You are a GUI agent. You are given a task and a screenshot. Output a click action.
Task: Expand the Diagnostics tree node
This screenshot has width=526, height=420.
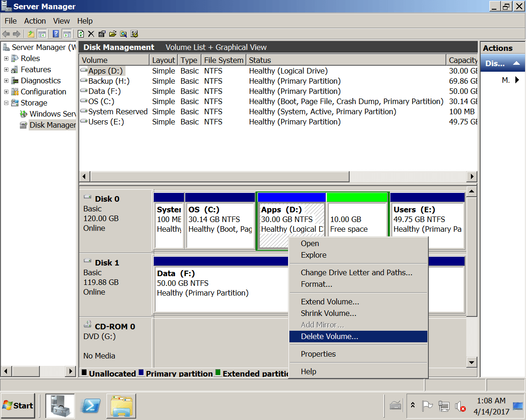[x=6, y=81]
